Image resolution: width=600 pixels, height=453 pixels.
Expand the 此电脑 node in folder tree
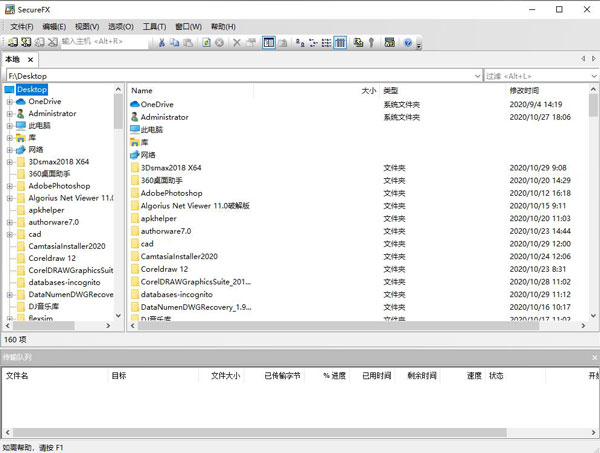(x=9, y=126)
